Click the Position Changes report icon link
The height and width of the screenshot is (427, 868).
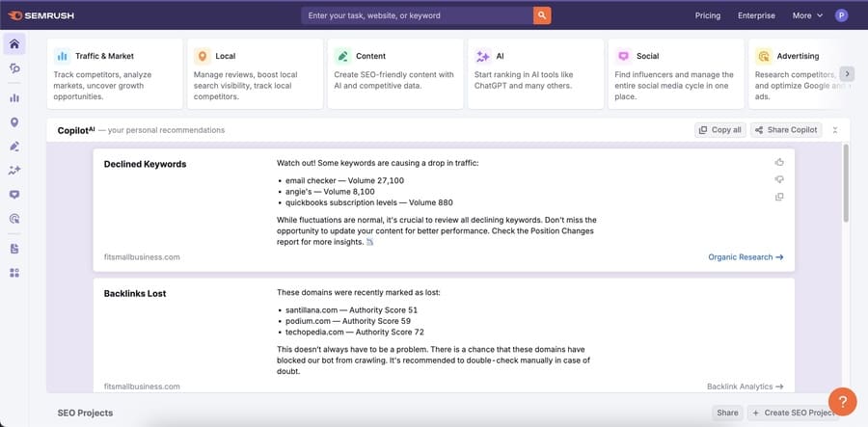369,242
